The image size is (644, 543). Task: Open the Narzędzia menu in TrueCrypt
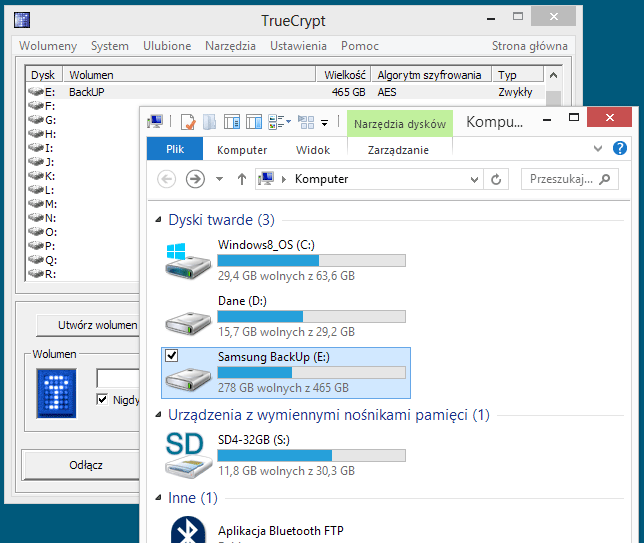[230, 46]
